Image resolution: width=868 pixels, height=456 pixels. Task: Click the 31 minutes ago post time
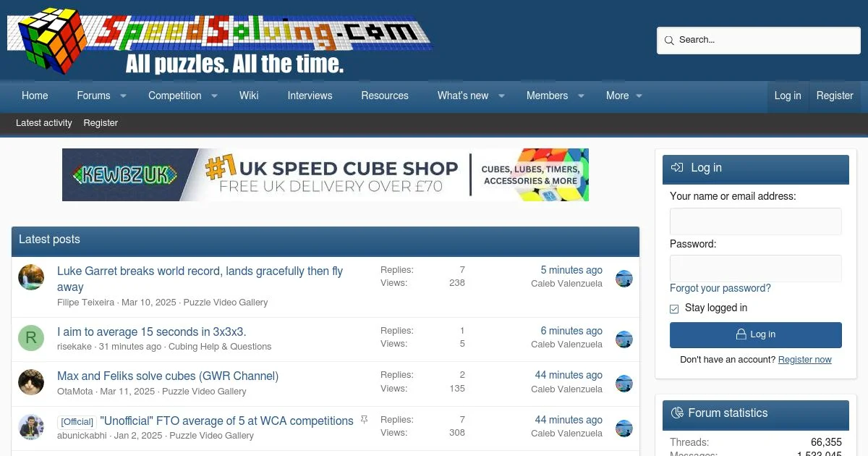pos(130,347)
